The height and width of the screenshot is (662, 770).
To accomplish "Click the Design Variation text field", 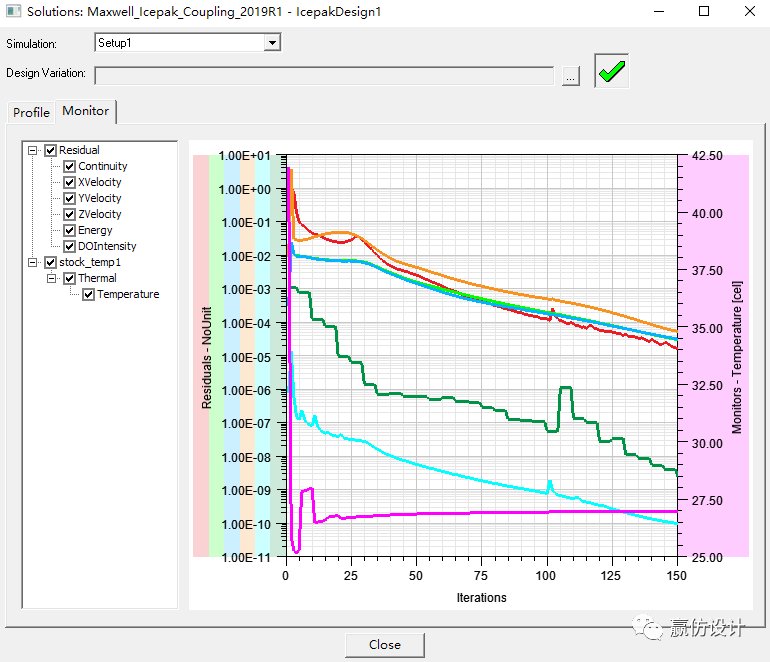I will [x=324, y=75].
